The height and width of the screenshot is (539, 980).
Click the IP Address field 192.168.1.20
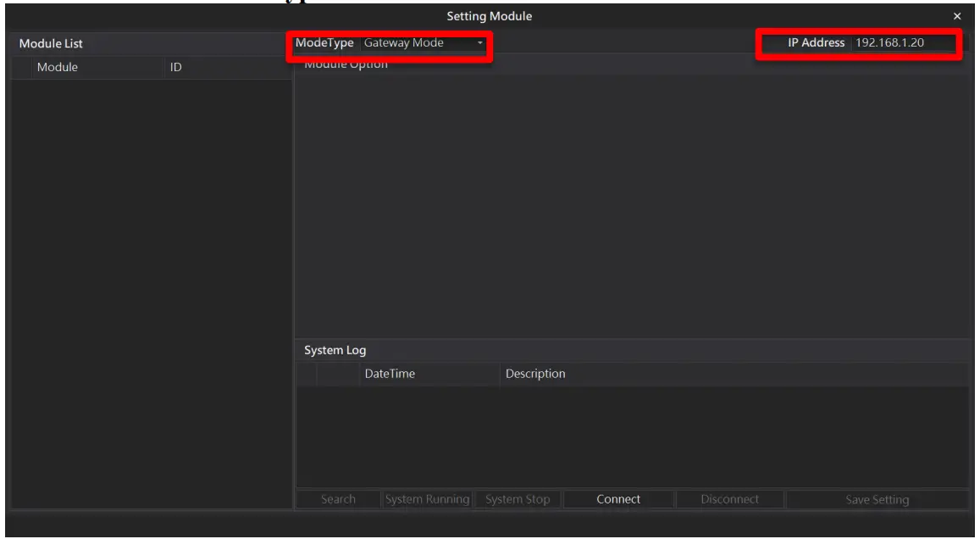coord(903,43)
